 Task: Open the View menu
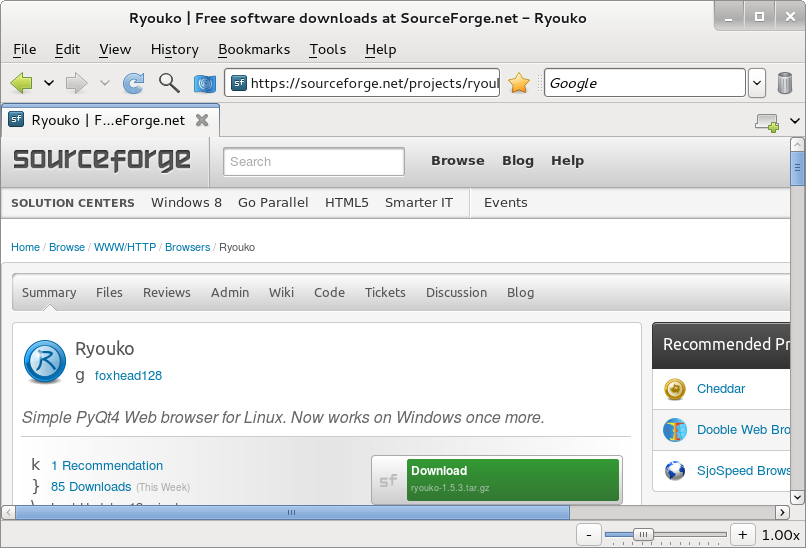coord(115,49)
